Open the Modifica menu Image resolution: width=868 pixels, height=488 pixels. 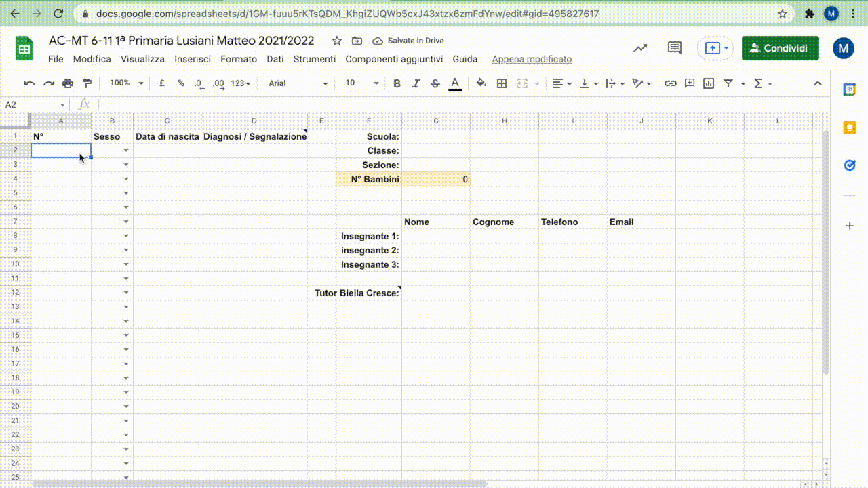click(92, 59)
